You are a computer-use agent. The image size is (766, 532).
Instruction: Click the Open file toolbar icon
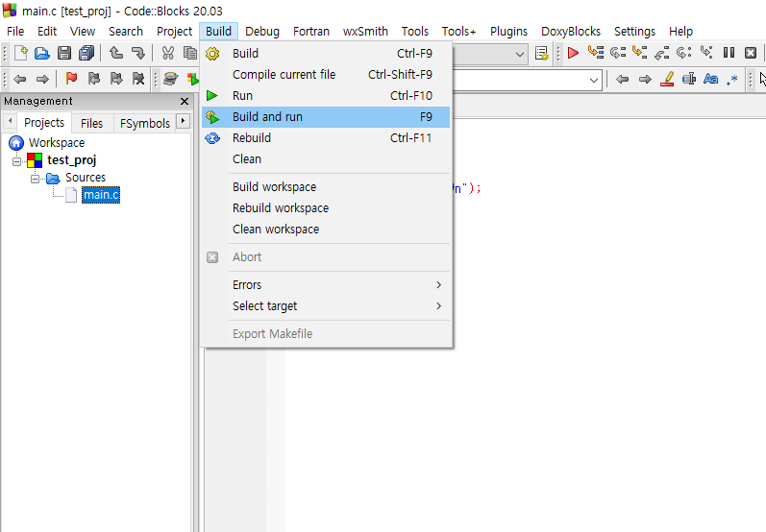(42, 53)
